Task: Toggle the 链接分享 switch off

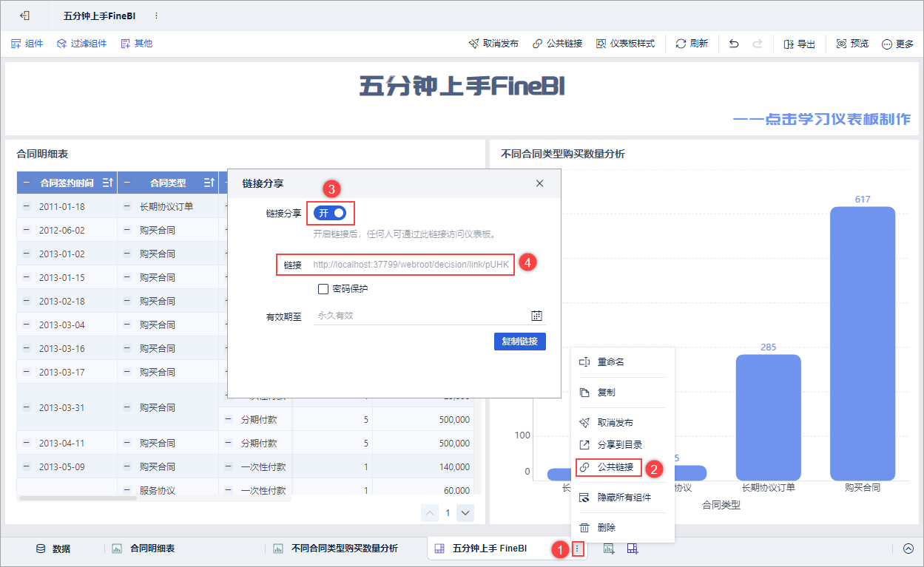Action: point(331,213)
